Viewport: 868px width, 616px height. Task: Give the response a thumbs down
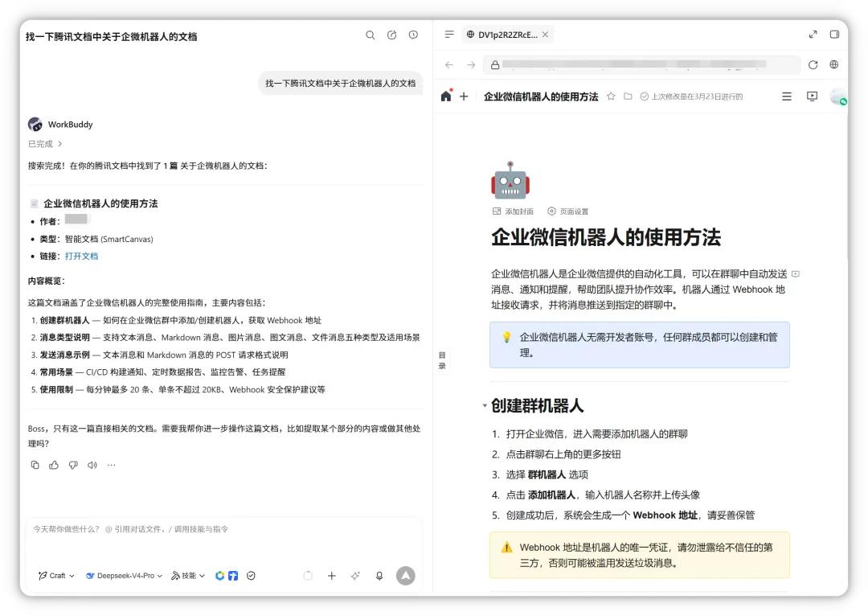coord(73,465)
